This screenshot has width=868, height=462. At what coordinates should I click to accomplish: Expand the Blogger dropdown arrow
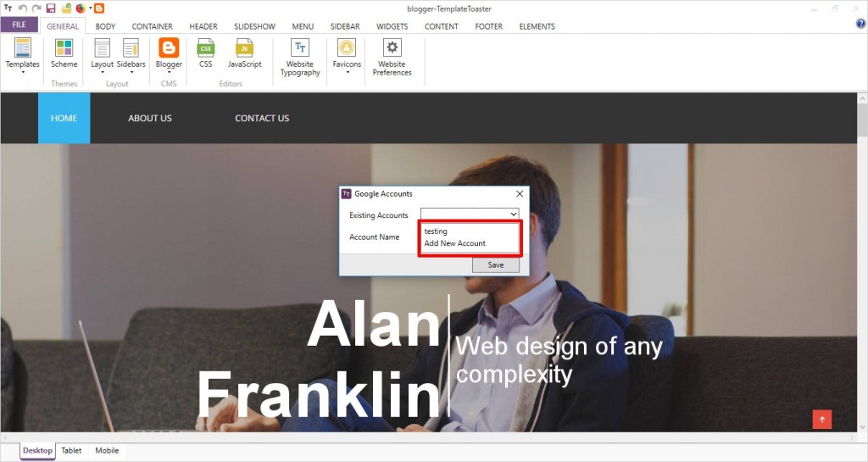169,73
